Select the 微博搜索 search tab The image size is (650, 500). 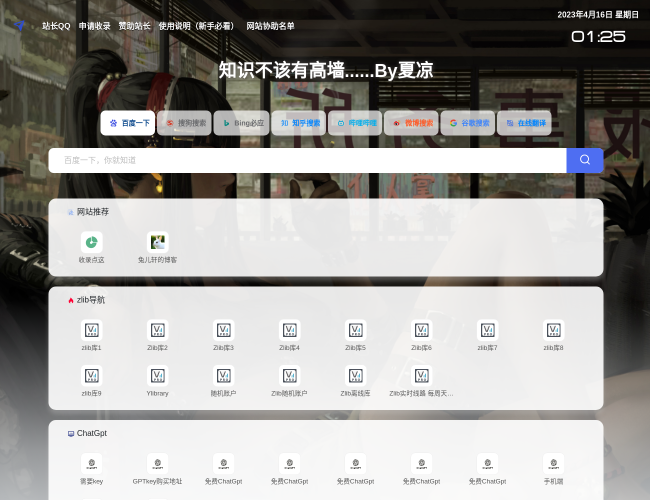[x=411, y=123]
